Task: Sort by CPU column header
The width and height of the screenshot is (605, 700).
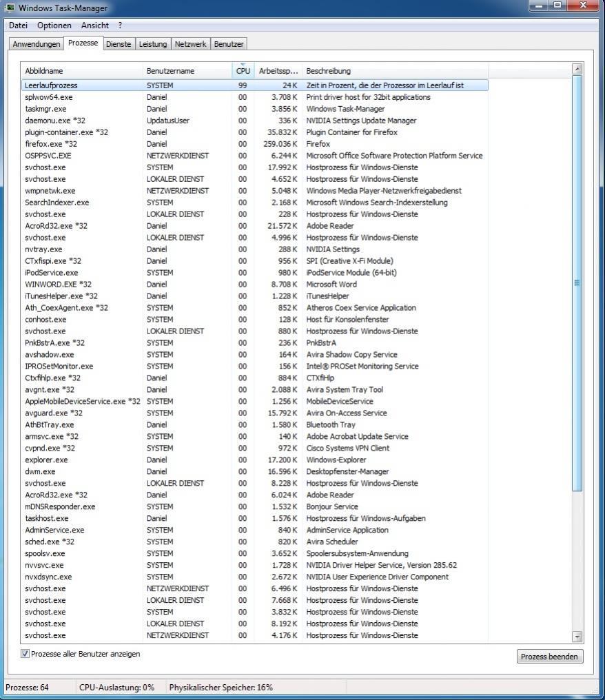Action: pyautogui.click(x=243, y=70)
